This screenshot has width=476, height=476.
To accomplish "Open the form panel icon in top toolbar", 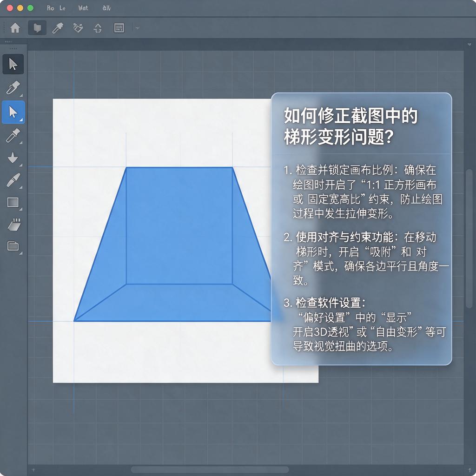I will (x=119, y=28).
